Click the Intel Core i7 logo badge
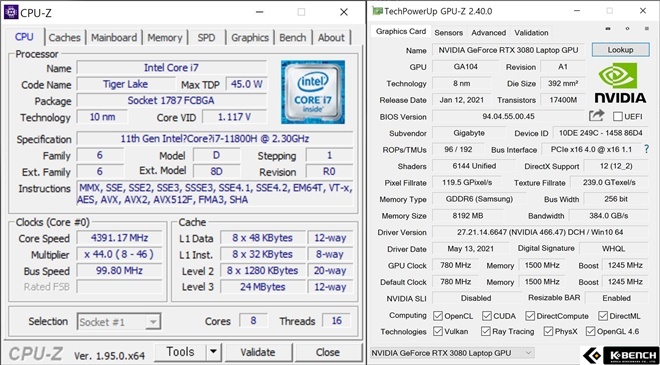 (313, 92)
